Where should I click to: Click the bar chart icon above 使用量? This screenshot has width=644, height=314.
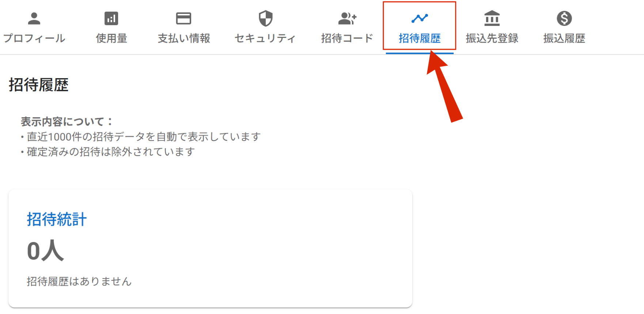[x=111, y=18]
